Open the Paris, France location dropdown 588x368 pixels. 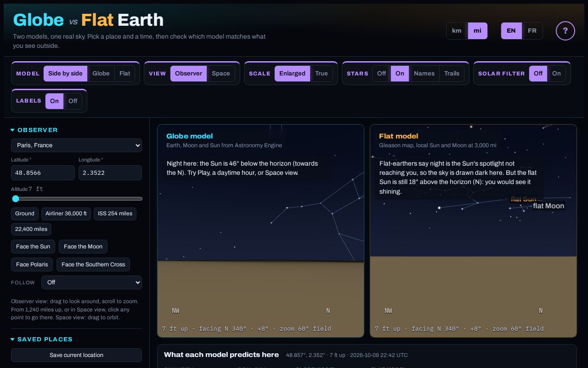pos(76,145)
